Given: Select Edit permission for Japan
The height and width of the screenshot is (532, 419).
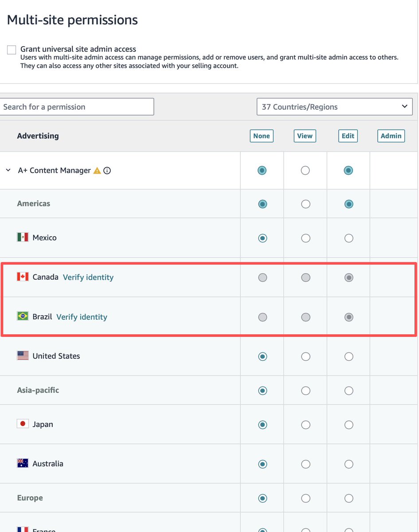Looking at the screenshot, I should tap(349, 424).
